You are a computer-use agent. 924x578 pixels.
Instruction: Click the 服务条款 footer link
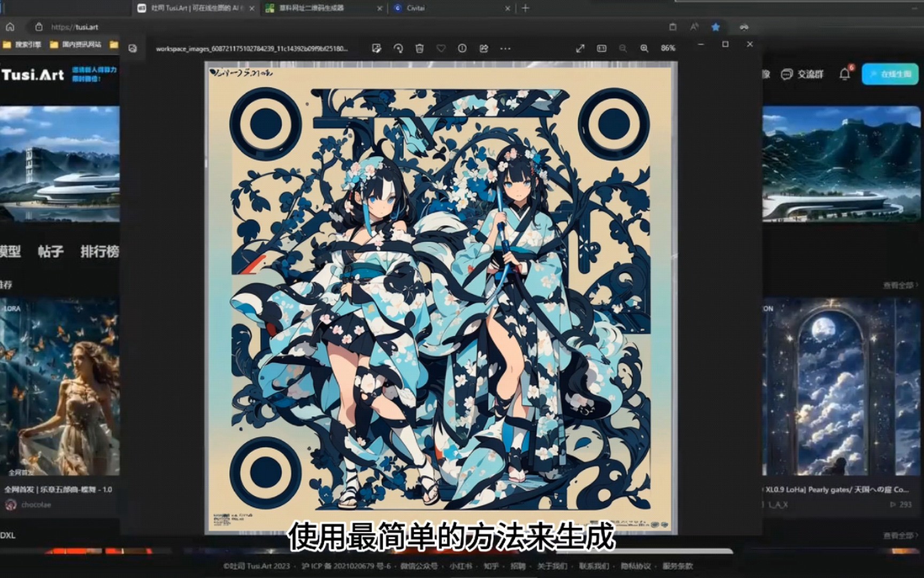[x=677, y=566]
